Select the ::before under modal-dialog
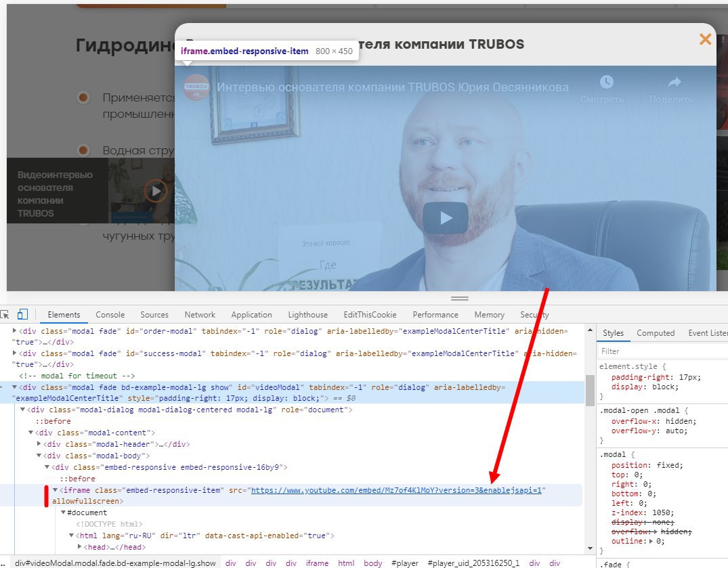 coord(53,421)
